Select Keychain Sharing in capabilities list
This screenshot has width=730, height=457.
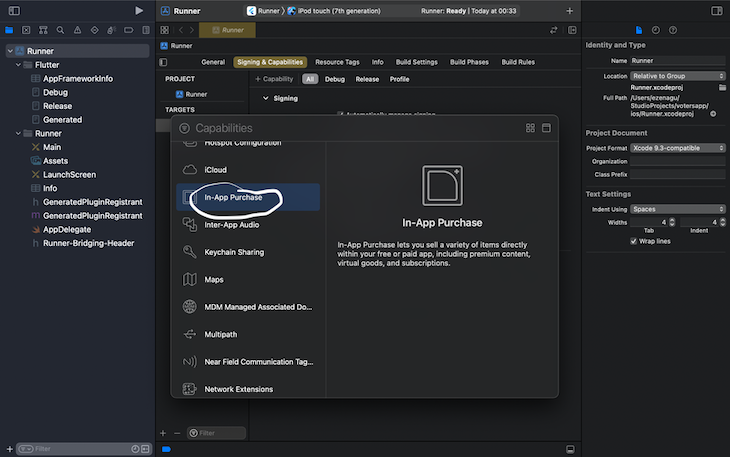(x=234, y=252)
